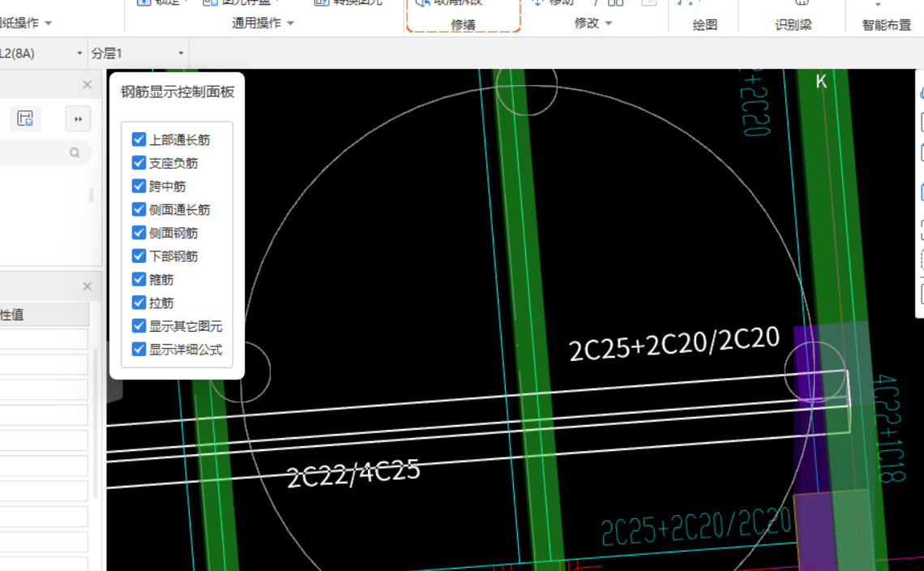This screenshot has height=571, width=924.
Task: Click the 属性值 column header
Action: pyautogui.click(x=45, y=315)
